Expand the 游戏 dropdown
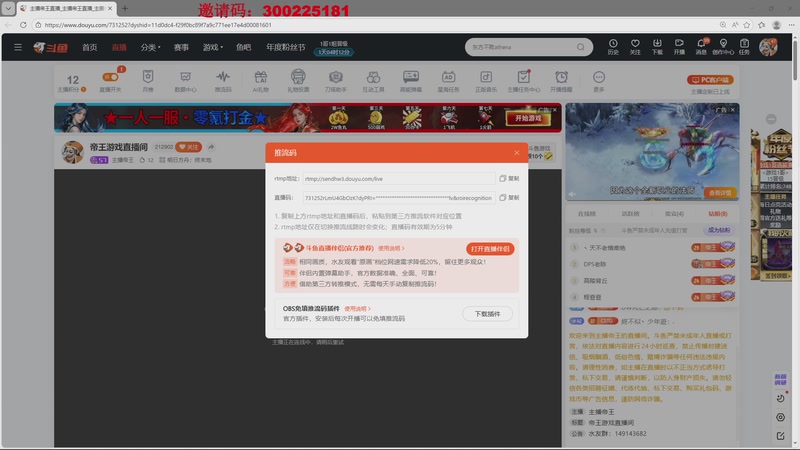The width and height of the screenshot is (800, 450). (x=212, y=47)
